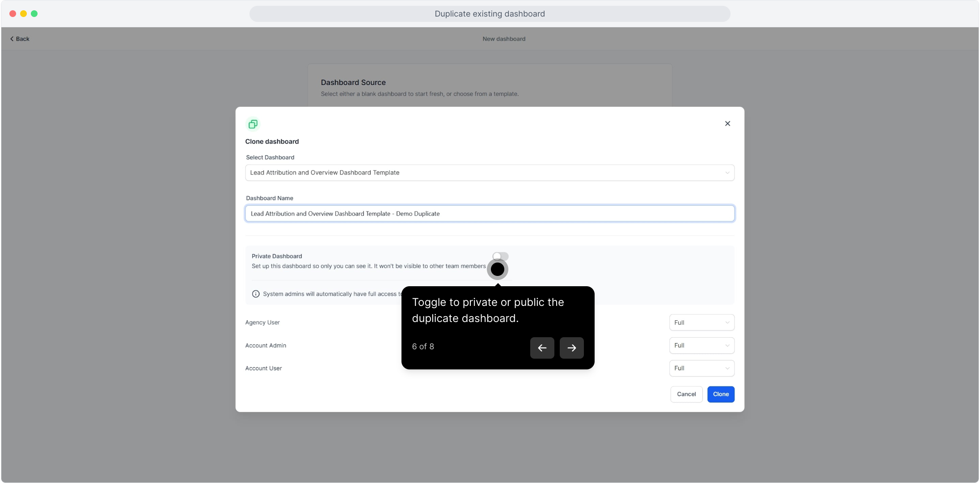Click the green macOS fullscreen button
The height and width of the screenshot is (483, 980).
pos(34,14)
